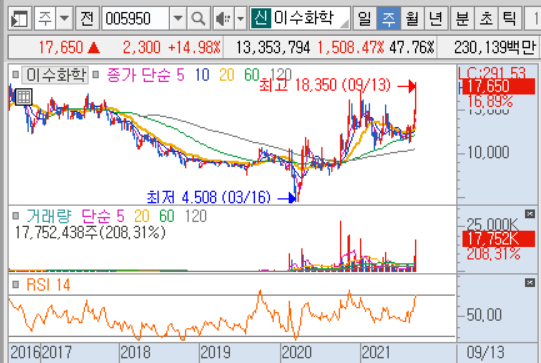The width and height of the screenshot is (541, 363).
Task: Click the trade amount 230,139백만
Action: tap(495, 47)
